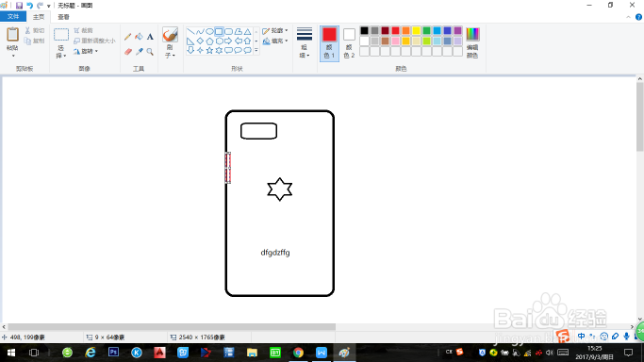644x362 pixels.
Task: Expand the line thickness dropdown
Action: coord(304,43)
